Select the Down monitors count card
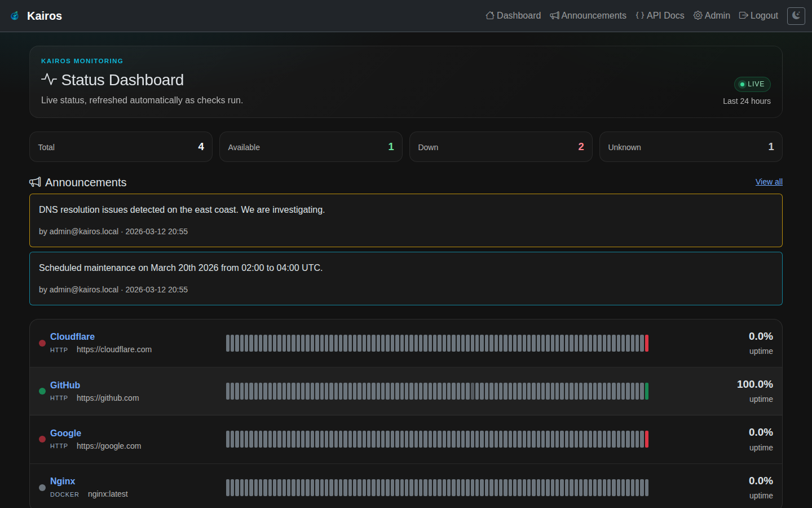 click(x=500, y=147)
